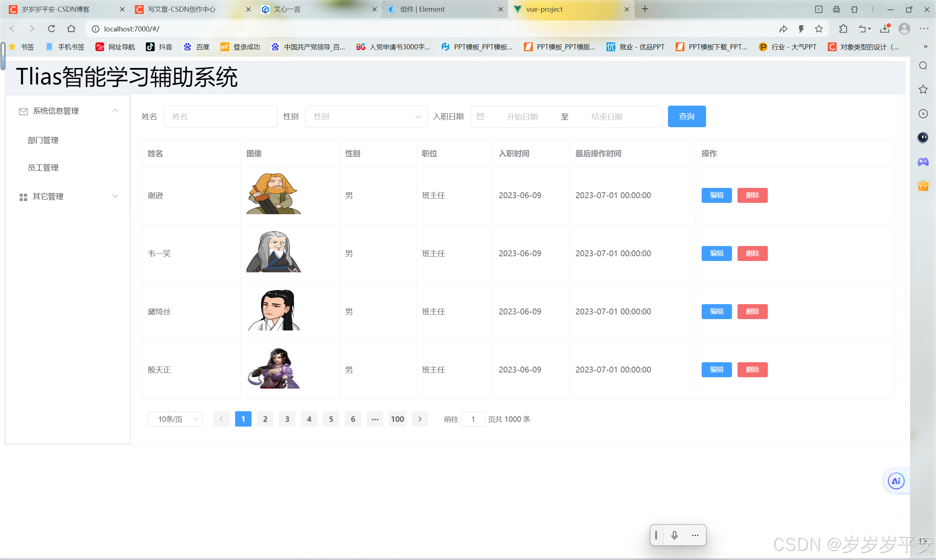Click 谢逊's avatar image

coord(273,194)
